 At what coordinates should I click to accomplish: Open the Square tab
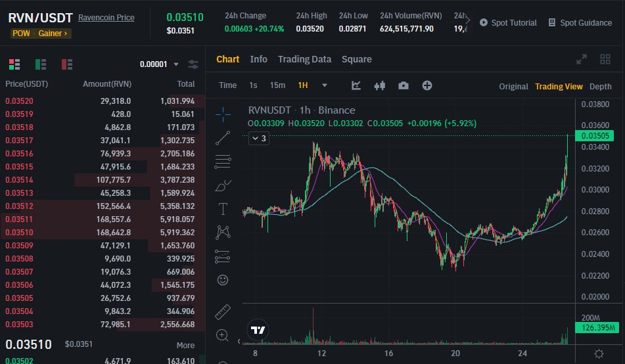pos(356,59)
